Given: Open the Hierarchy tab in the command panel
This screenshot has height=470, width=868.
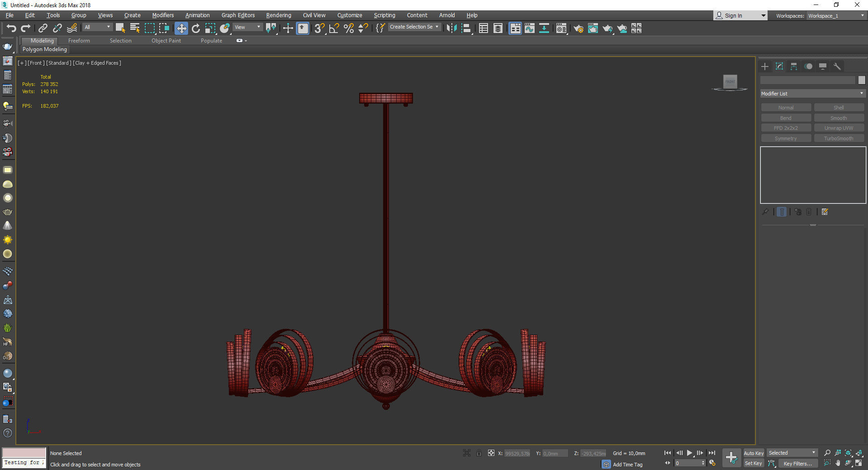Looking at the screenshot, I should tap(794, 66).
